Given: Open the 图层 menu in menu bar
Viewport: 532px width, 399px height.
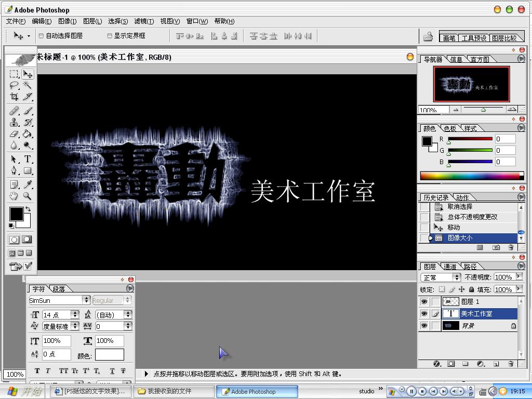Looking at the screenshot, I should pos(92,21).
